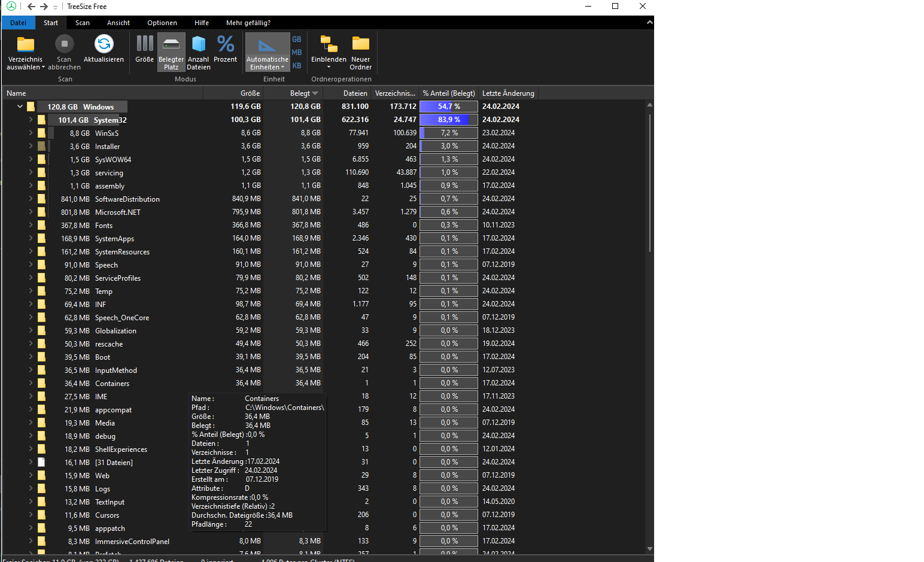This screenshot has width=924, height=562.
Task: Select the Fonts folder icon
Action: (41, 225)
